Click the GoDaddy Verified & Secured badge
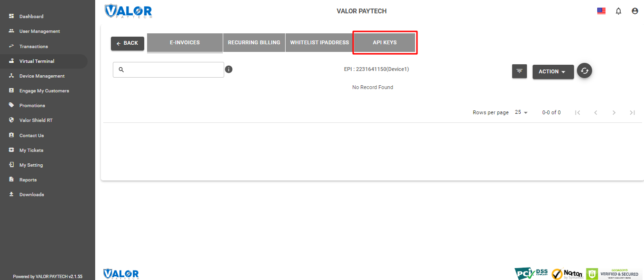This screenshot has height=280, width=644. coord(613,273)
